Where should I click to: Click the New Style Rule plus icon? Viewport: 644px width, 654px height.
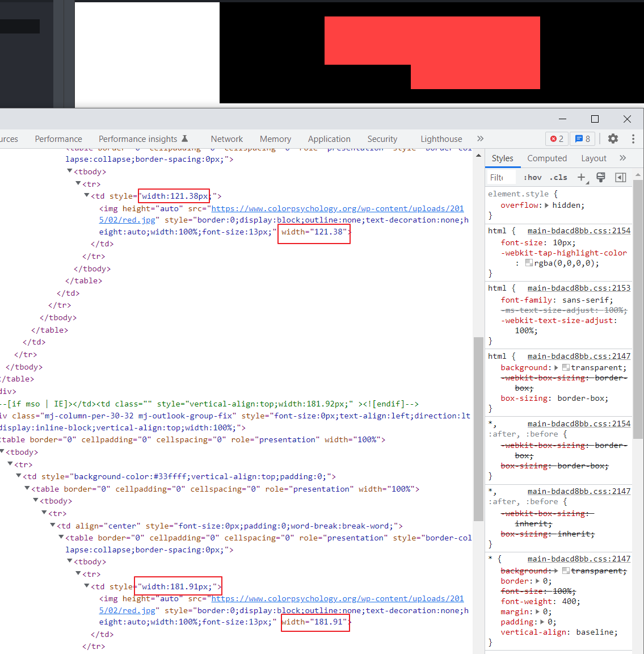pyautogui.click(x=582, y=177)
